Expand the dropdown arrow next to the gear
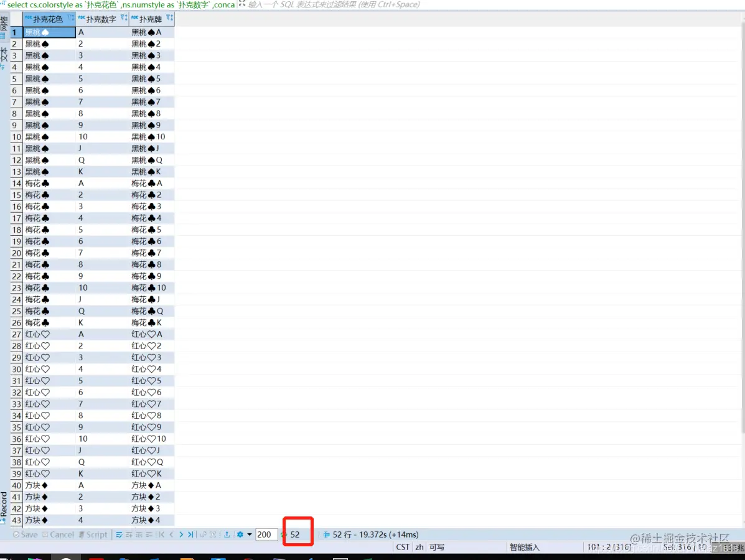 (x=250, y=534)
